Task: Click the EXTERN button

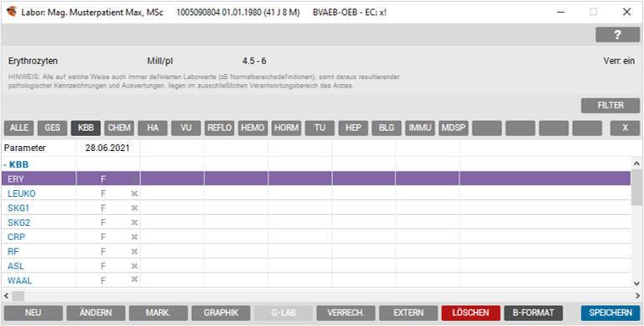Action: pos(408,313)
